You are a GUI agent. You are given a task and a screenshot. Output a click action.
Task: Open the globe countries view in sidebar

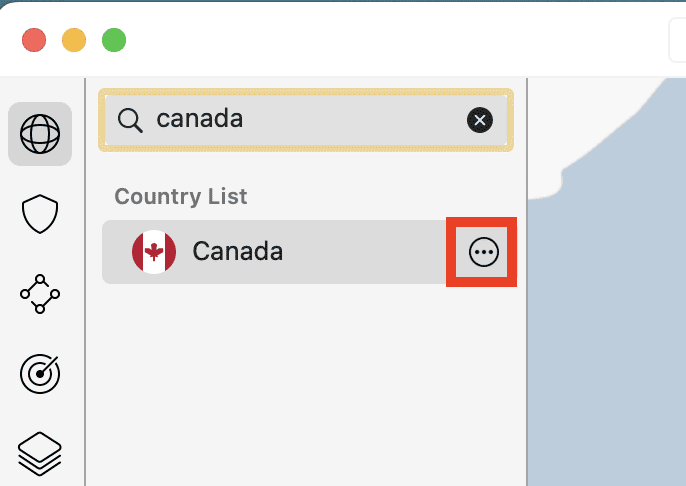(x=40, y=133)
